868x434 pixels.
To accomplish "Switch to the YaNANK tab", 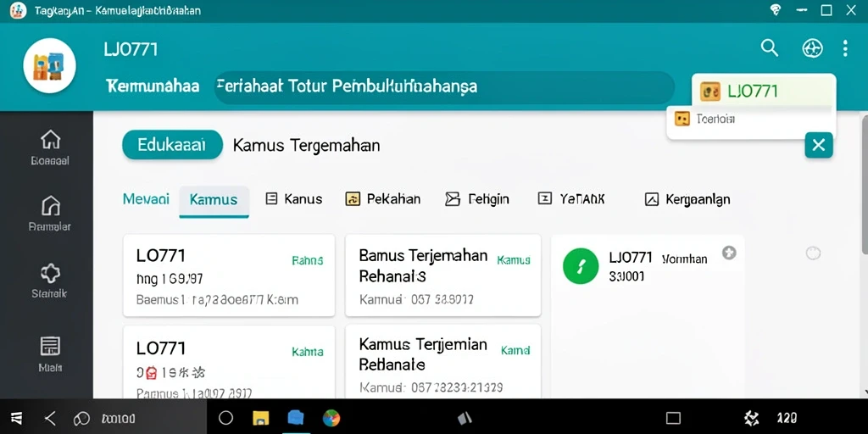I will 572,199.
